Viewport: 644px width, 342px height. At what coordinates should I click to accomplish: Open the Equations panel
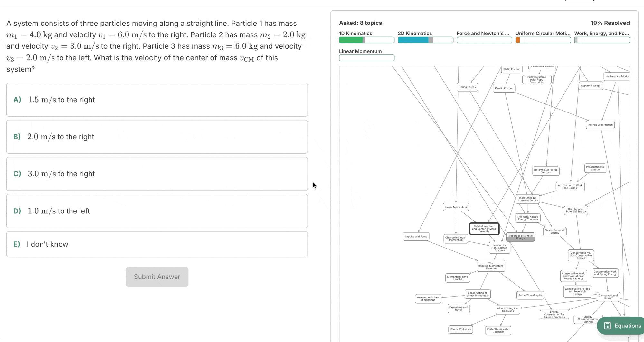(x=620, y=326)
